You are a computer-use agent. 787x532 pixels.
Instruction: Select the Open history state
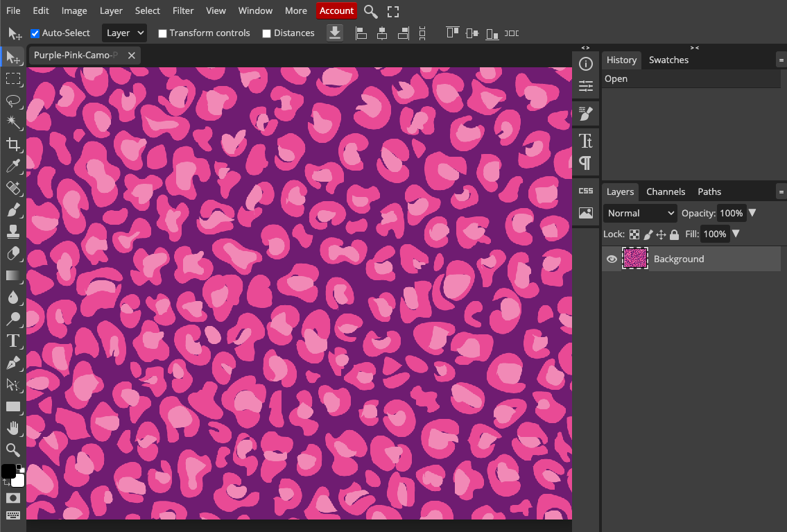click(691, 79)
